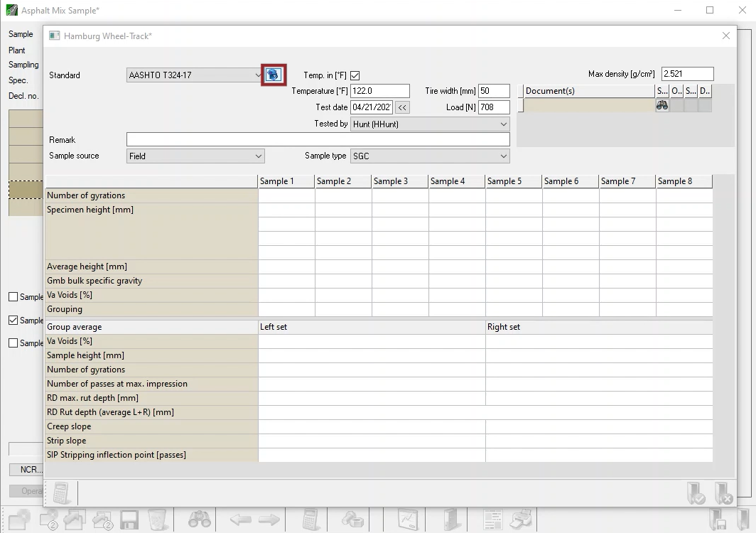The image size is (756, 533).
Task: Toggle the Temp. in [°F] checkbox
Action: coord(353,75)
